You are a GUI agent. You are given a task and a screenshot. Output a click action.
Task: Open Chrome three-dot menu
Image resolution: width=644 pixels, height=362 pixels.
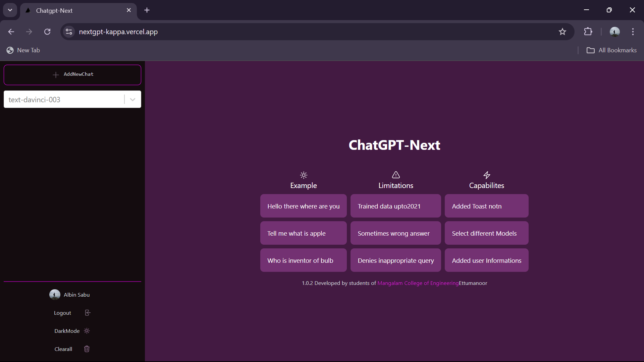633,32
